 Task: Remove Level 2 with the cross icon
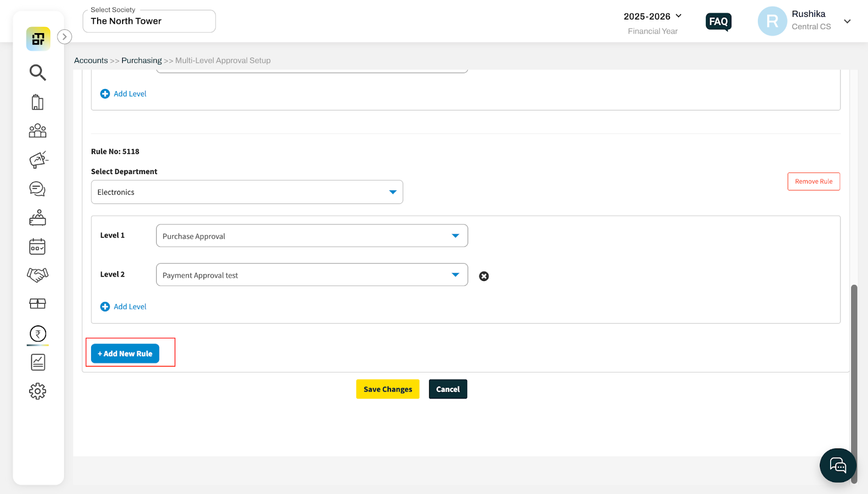[x=484, y=277]
